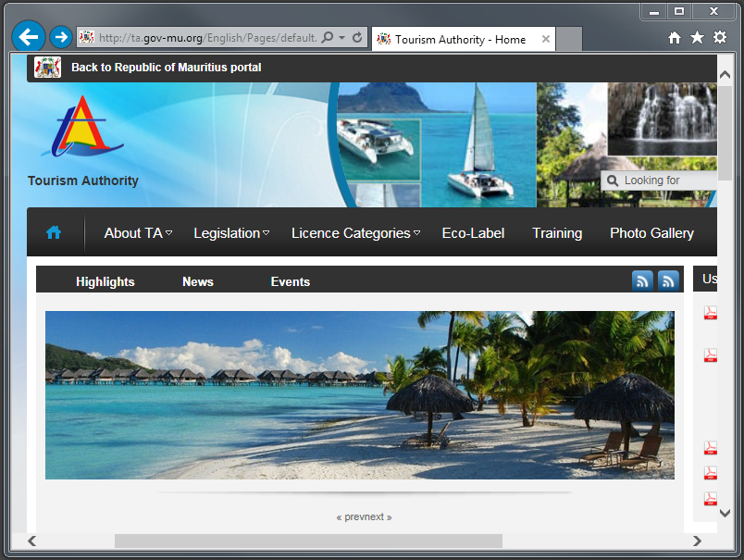The width and height of the screenshot is (744, 560).
Task: Click the search magnifier in address bar
Action: (x=328, y=37)
